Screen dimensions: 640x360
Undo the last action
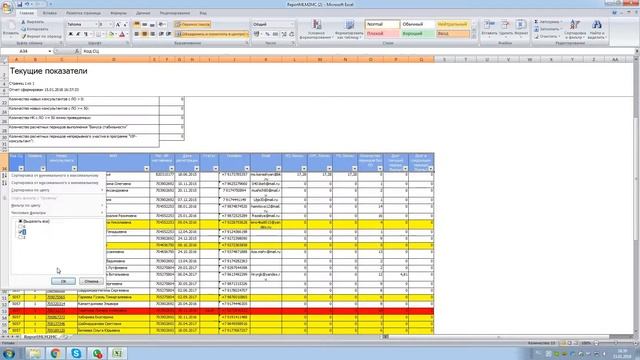27,4
